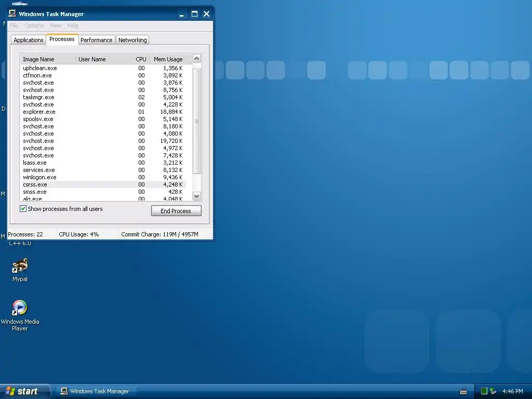The image size is (532, 399).
Task: Click the 4:46 PM system clock
Action: pos(512,391)
